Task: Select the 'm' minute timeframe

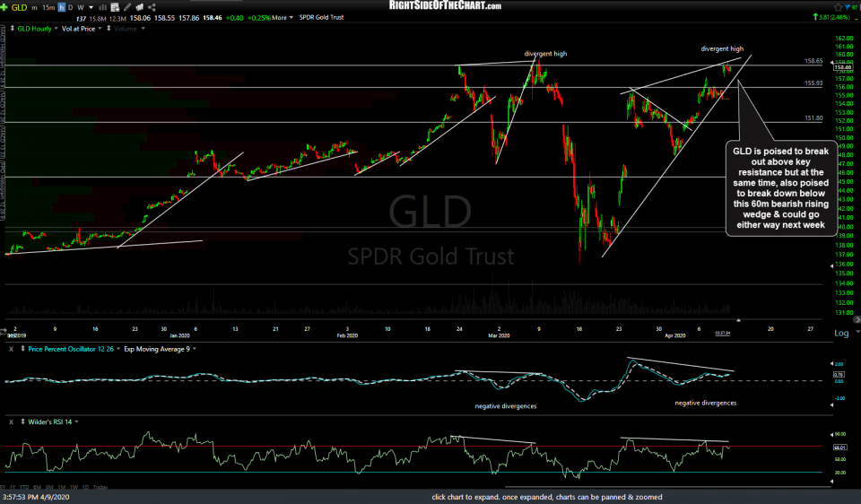Action: pyautogui.click(x=34, y=8)
